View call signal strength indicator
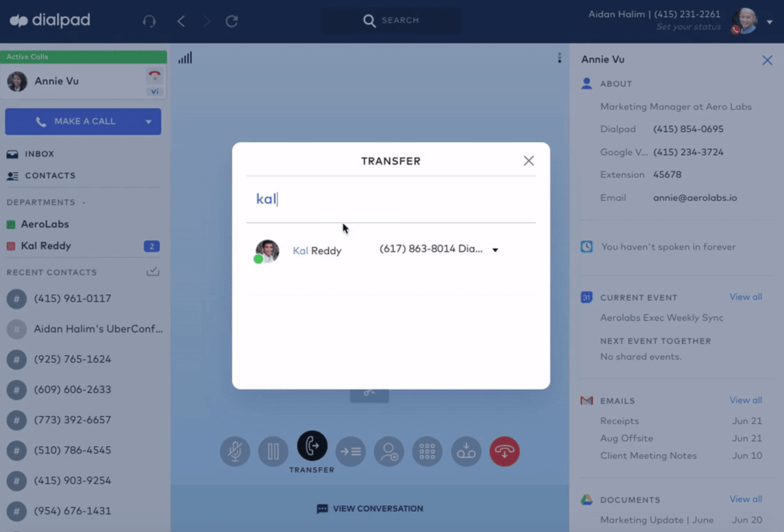This screenshot has width=784, height=532. pos(185,58)
